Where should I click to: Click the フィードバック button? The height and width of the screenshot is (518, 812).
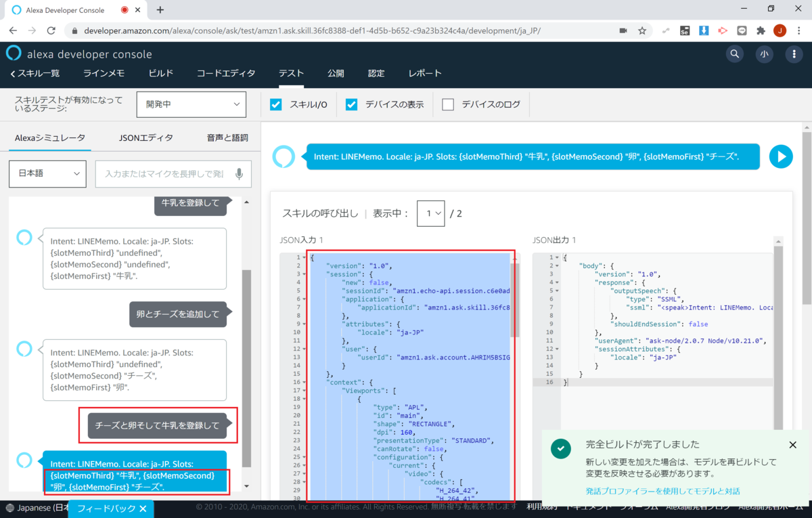click(x=111, y=509)
